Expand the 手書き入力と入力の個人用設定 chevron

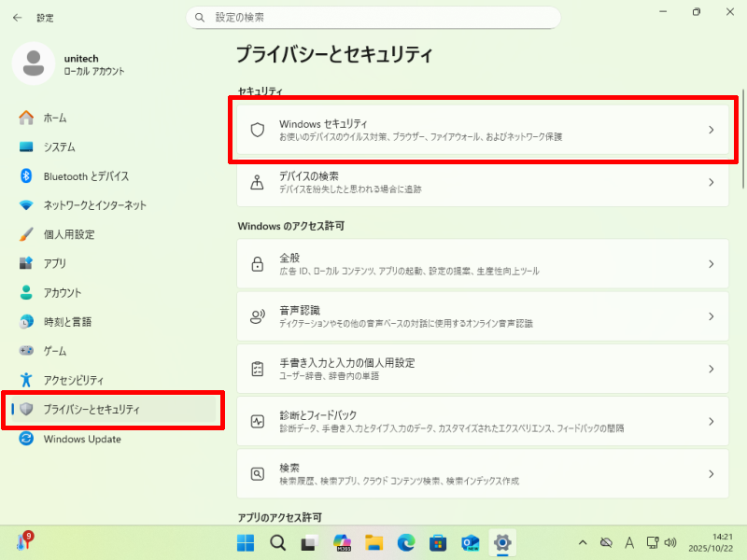pos(711,369)
